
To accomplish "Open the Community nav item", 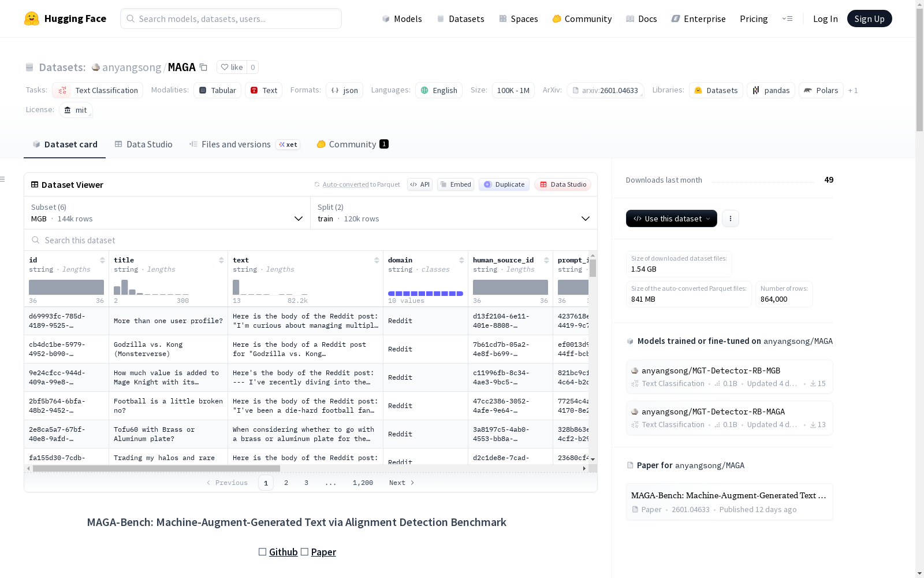I will (582, 18).
